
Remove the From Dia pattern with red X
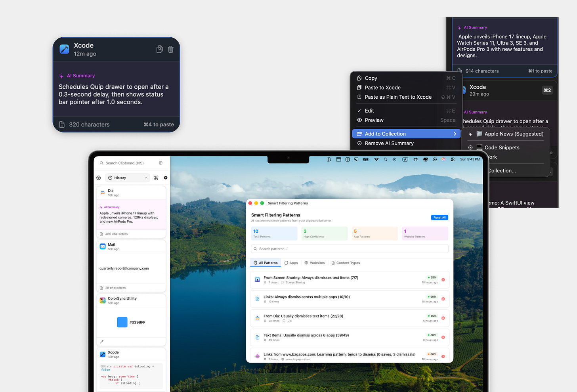[443, 318]
